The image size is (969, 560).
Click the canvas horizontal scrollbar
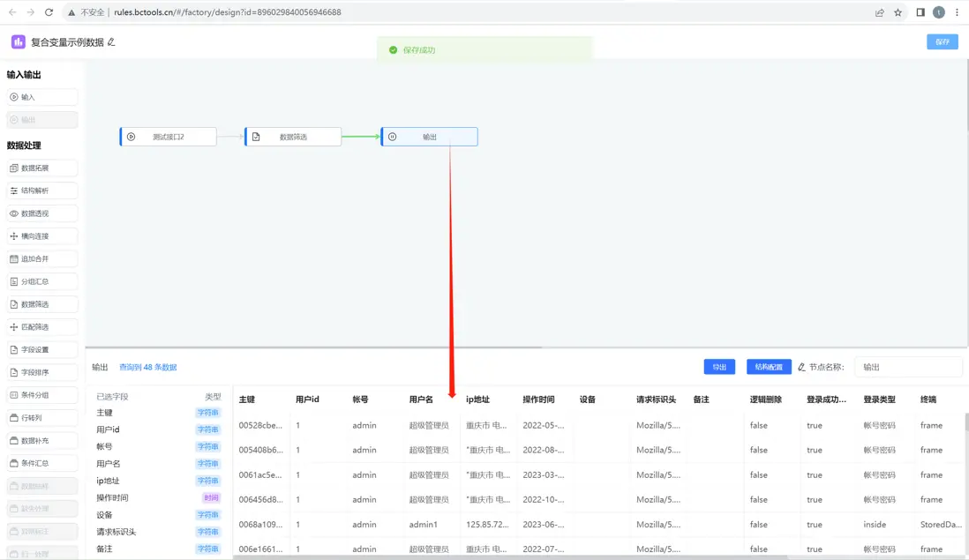click(313, 347)
